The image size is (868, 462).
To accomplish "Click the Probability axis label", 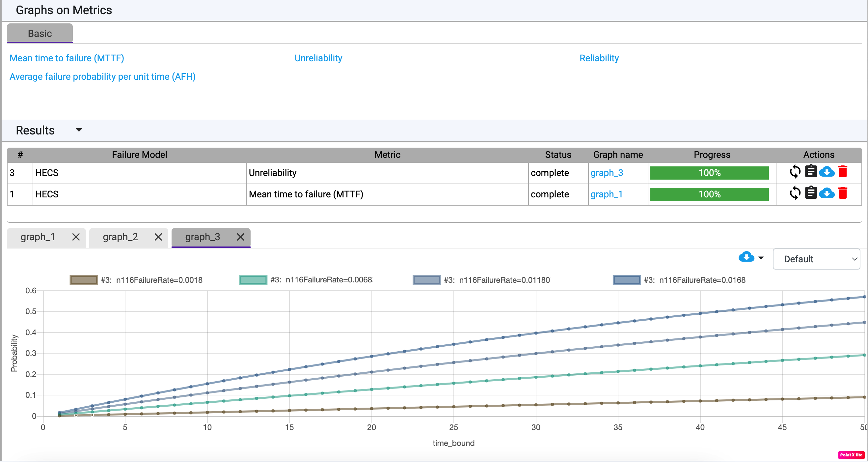I will click(14, 353).
